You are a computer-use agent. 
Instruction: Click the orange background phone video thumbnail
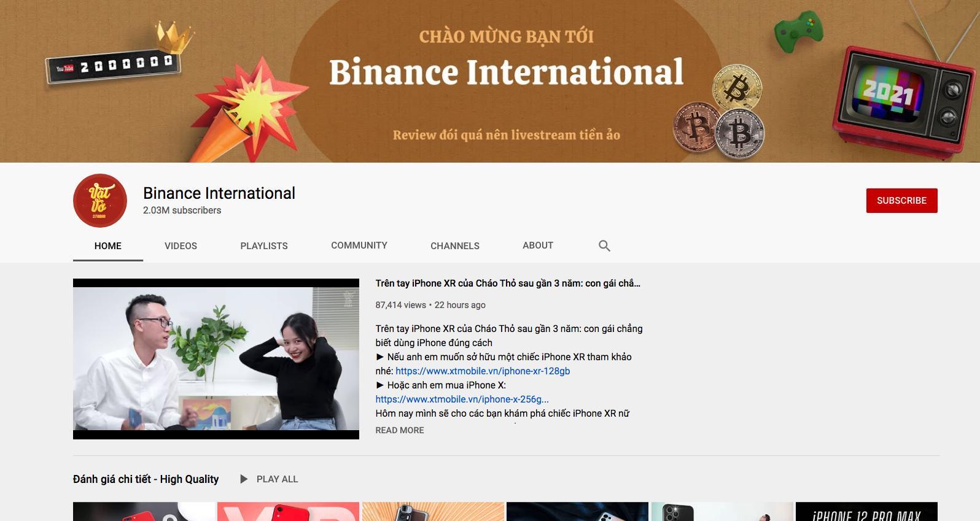(x=433, y=512)
